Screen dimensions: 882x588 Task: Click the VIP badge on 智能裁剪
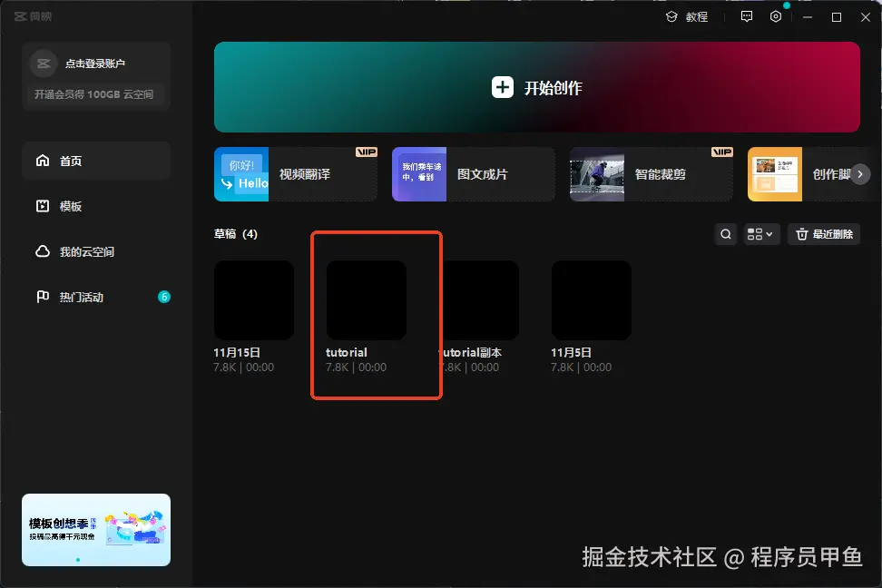click(x=721, y=152)
